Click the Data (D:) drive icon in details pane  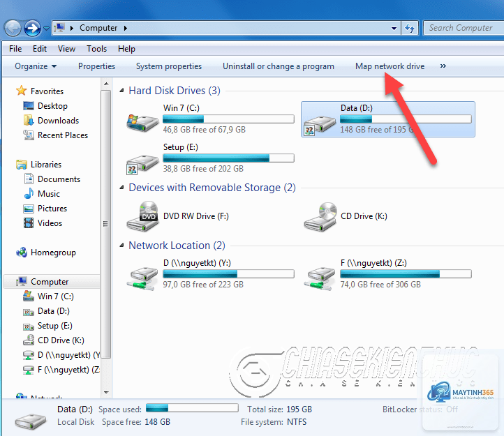click(x=31, y=421)
